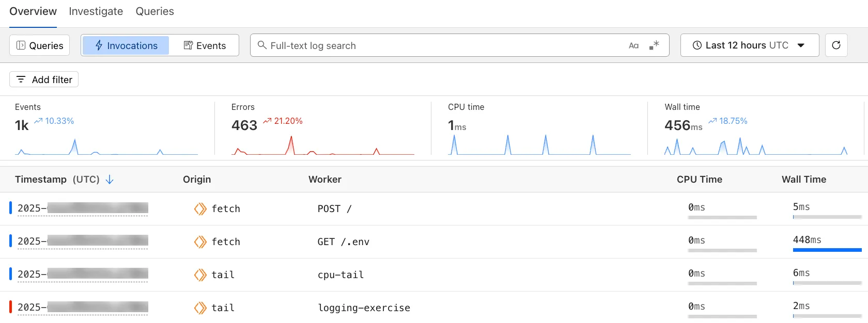Refresh the dashboard data
868x323 pixels.
[836, 45]
